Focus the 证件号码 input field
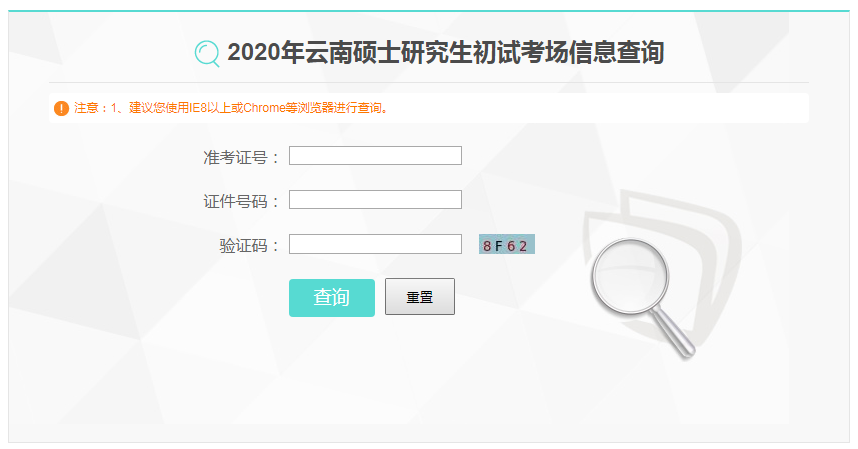Viewport: 858px width, 449px height. pos(375,200)
